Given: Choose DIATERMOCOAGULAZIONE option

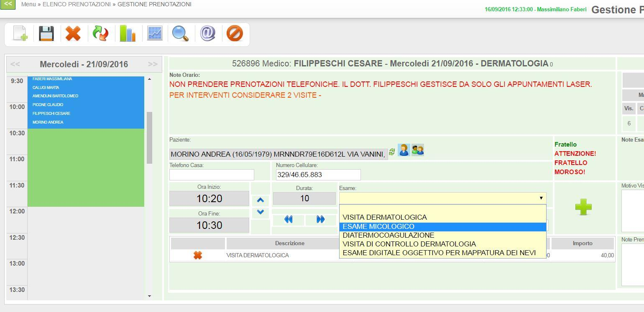Looking at the screenshot, I should coord(443,235).
